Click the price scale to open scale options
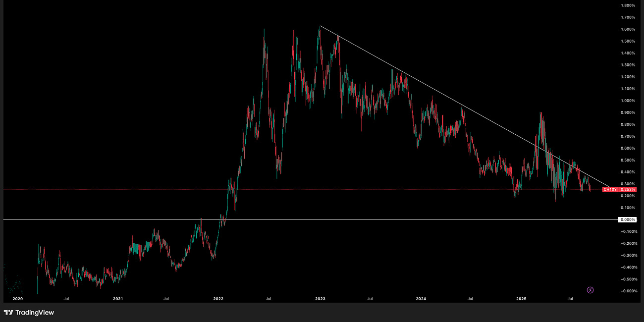Image resolution: width=644 pixels, height=322 pixels. 627,124
